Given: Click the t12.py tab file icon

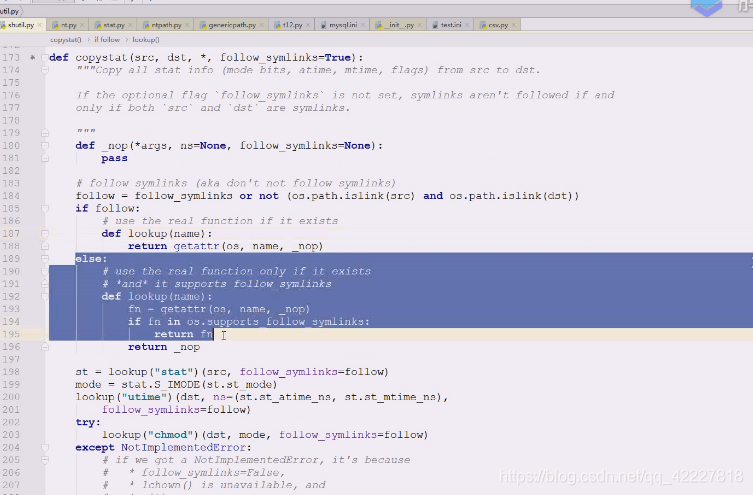Looking at the screenshot, I should pos(277,25).
